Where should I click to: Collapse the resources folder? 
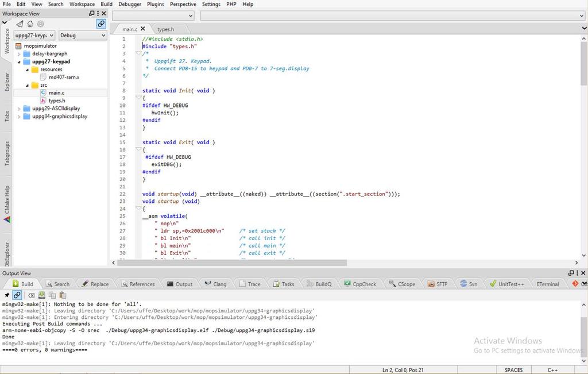tap(27, 70)
